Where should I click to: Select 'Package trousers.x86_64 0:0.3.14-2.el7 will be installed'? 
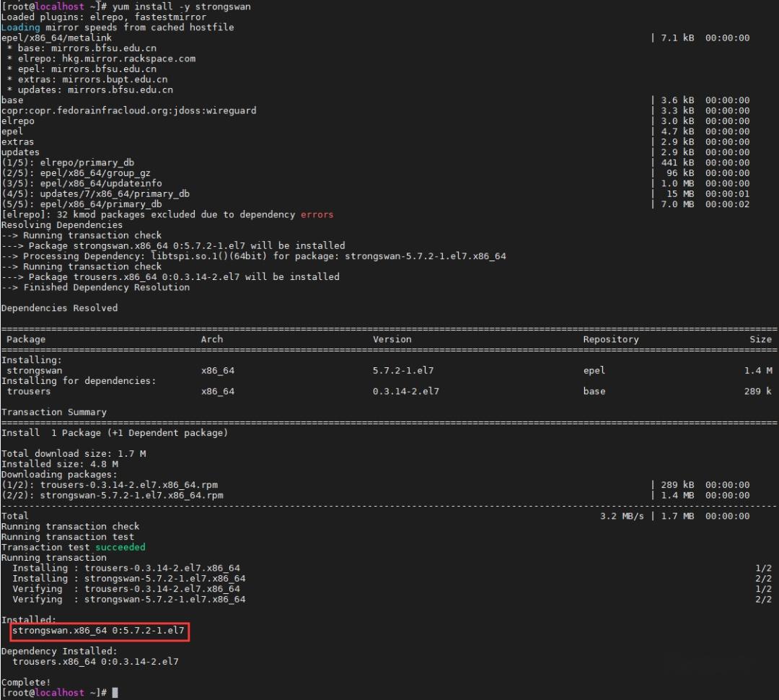(x=184, y=277)
